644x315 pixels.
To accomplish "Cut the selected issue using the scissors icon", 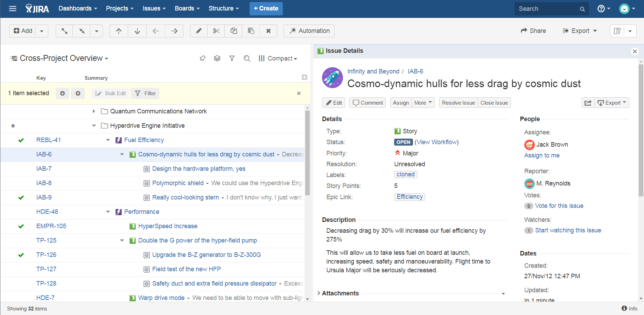I will [x=216, y=31].
